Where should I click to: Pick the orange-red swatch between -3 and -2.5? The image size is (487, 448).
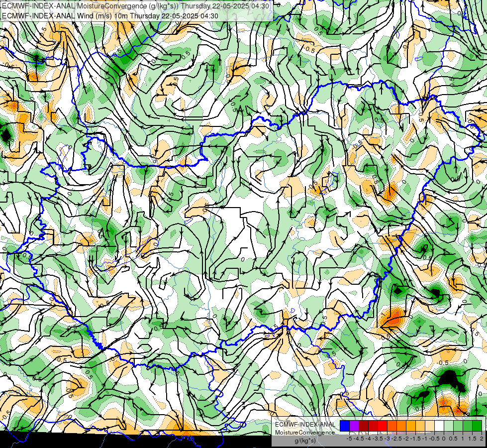pyautogui.click(x=392, y=426)
